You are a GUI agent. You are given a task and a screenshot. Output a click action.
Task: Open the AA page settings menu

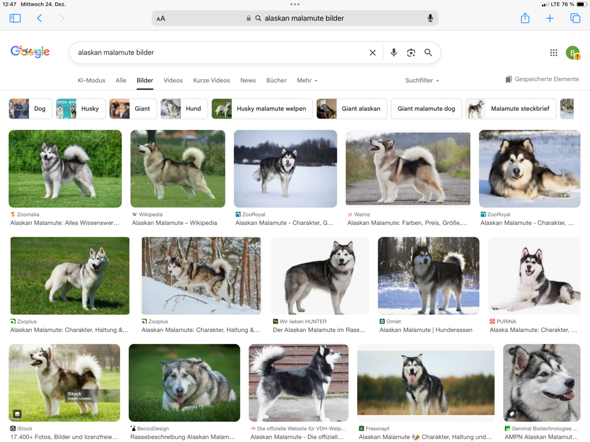(161, 18)
